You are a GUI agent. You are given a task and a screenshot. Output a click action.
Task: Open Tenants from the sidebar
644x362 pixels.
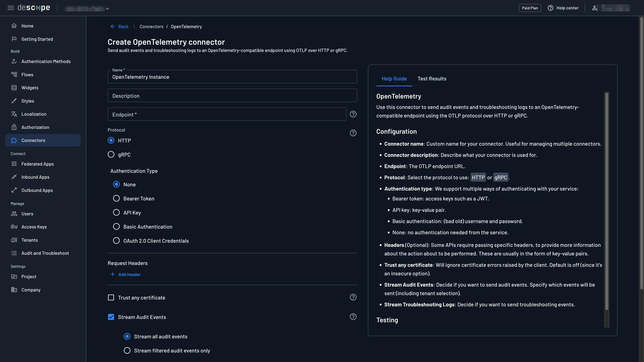click(x=43, y=240)
